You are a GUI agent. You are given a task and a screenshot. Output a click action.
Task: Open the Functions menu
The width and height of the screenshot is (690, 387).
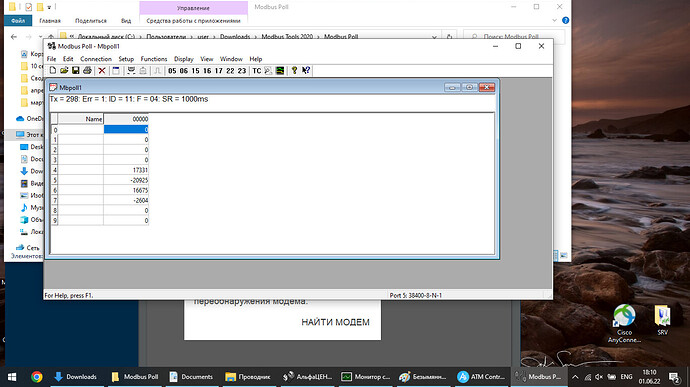(154, 59)
